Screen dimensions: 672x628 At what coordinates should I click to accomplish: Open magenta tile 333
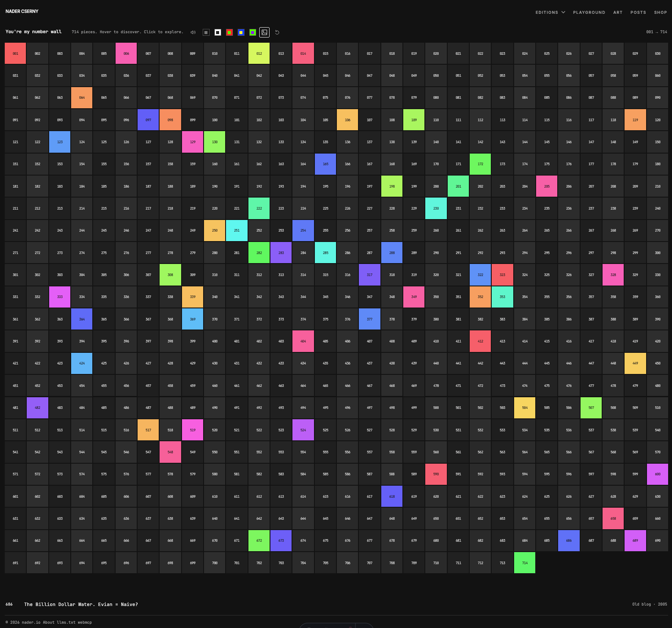60,297
